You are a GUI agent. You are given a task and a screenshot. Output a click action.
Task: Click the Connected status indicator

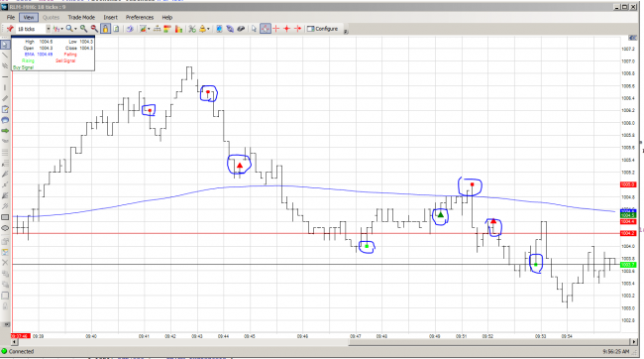pos(18,352)
